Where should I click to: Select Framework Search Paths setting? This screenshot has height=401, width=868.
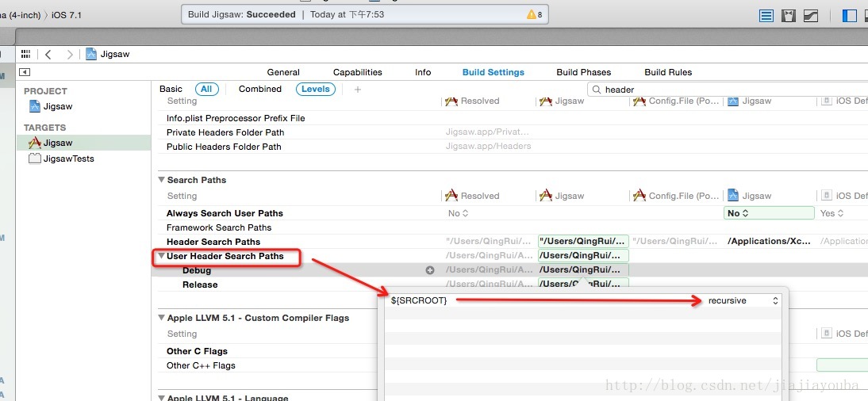pos(219,227)
